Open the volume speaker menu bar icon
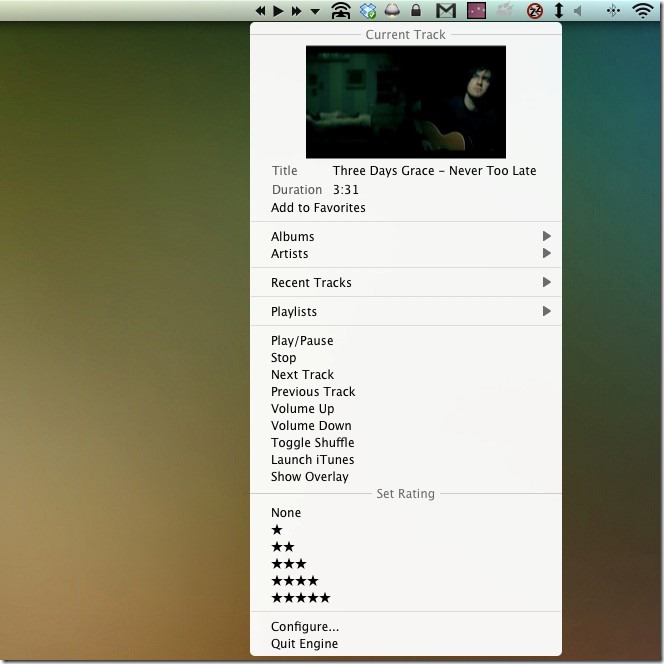The image size is (664, 664). [x=578, y=11]
